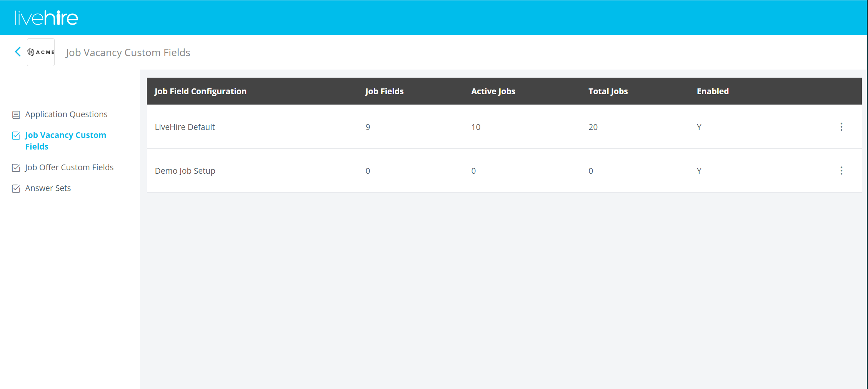Switch to the Job Offer Custom Fields section
The height and width of the screenshot is (389, 868).
pyautogui.click(x=69, y=167)
